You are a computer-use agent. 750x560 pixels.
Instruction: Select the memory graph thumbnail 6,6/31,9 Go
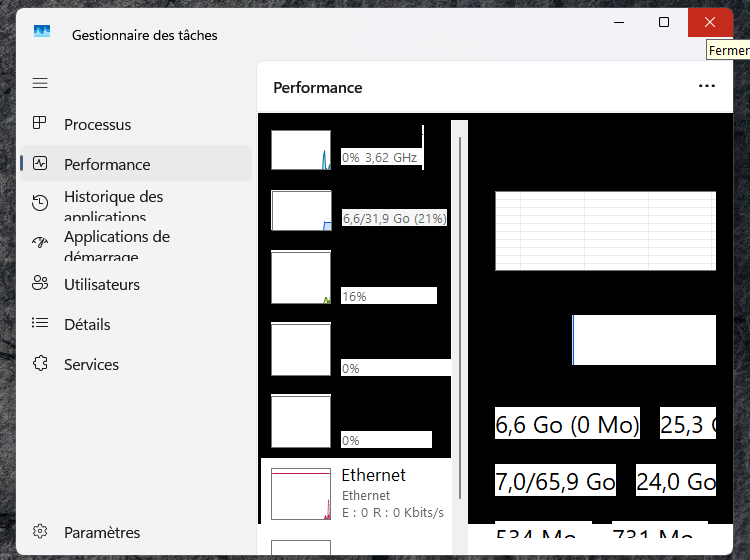pos(301,210)
